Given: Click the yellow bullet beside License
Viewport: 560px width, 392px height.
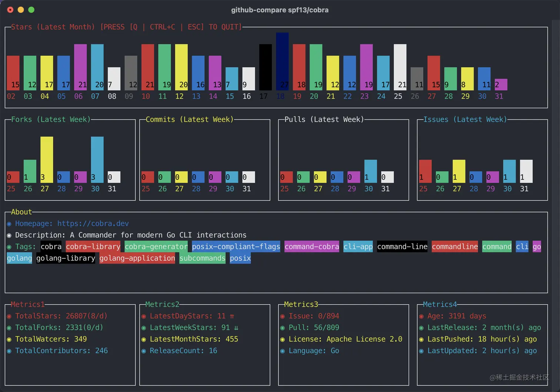Looking at the screenshot, I should [283, 339].
